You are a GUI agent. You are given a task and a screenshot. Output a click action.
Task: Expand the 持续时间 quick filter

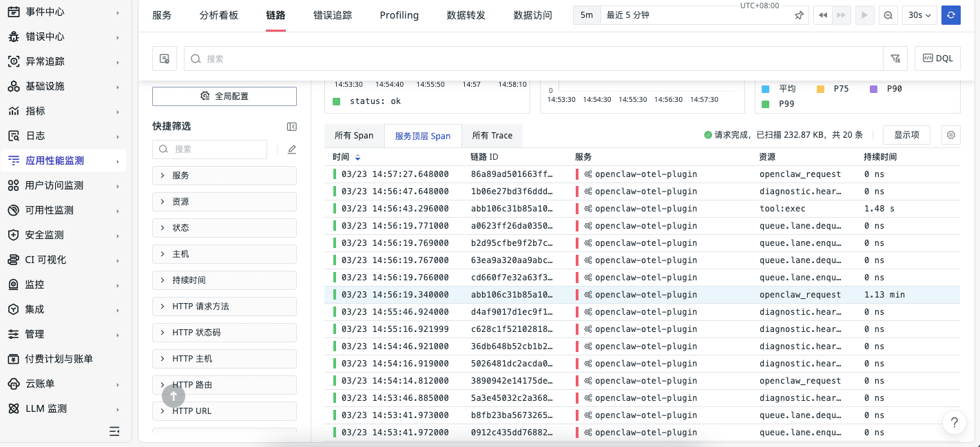click(x=224, y=280)
